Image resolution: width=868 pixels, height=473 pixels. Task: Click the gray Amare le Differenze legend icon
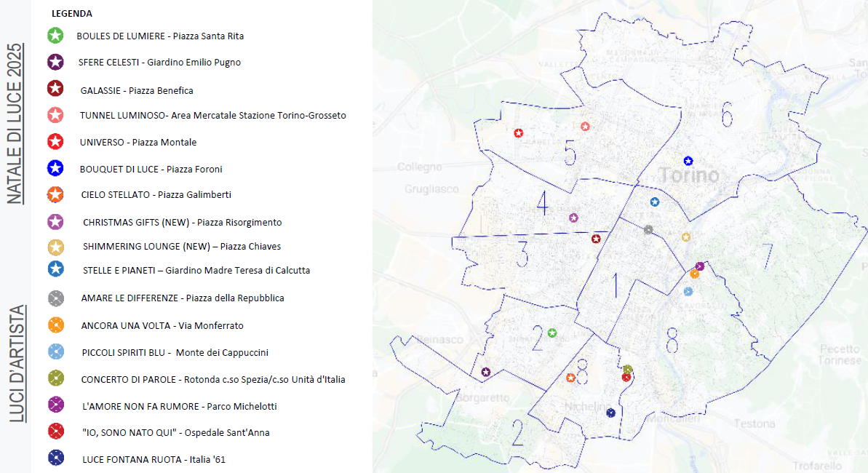coord(55,298)
